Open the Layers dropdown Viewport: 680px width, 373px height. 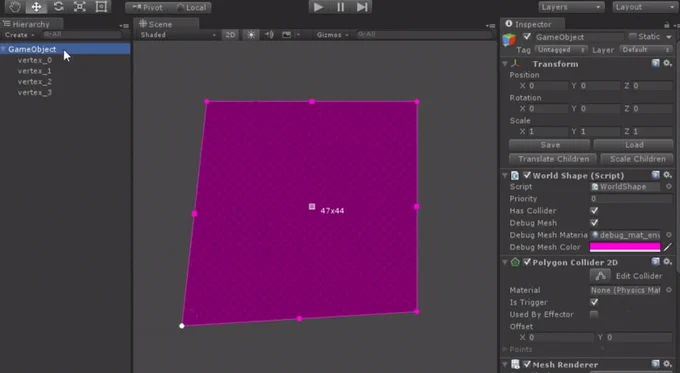pos(571,7)
